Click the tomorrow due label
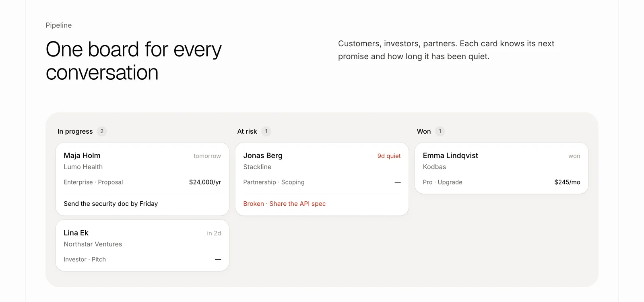644x302 pixels. tap(207, 156)
